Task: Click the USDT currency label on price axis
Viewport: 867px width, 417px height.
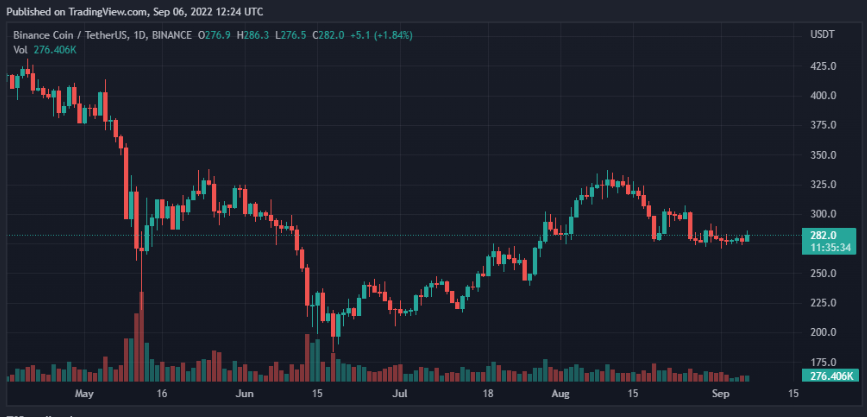Action: [x=821, y=35]
